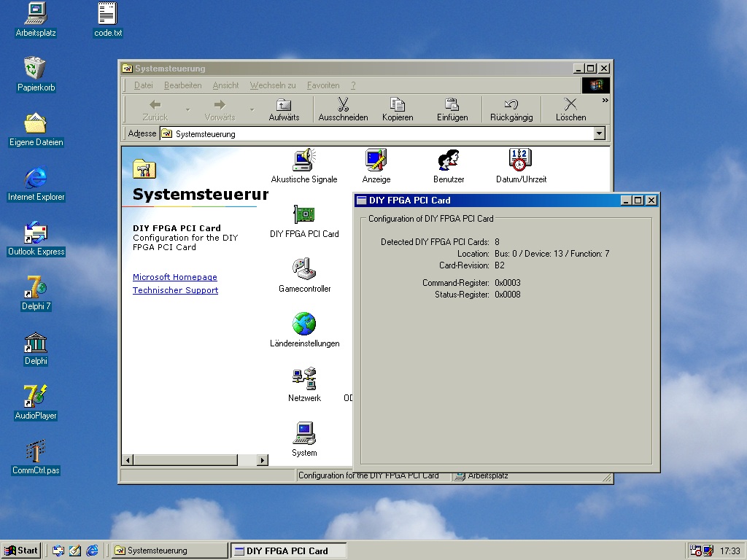Open the Favoriten menu

[x=322, y=85]
